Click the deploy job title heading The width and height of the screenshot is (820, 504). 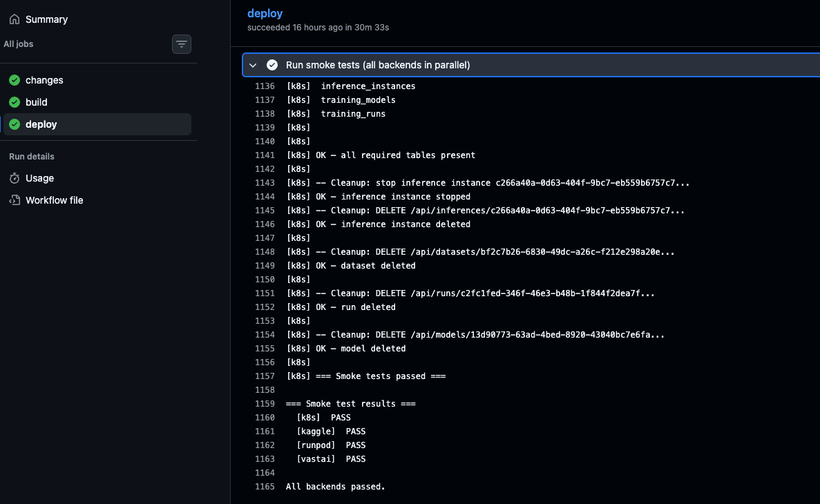coord(265,14)
